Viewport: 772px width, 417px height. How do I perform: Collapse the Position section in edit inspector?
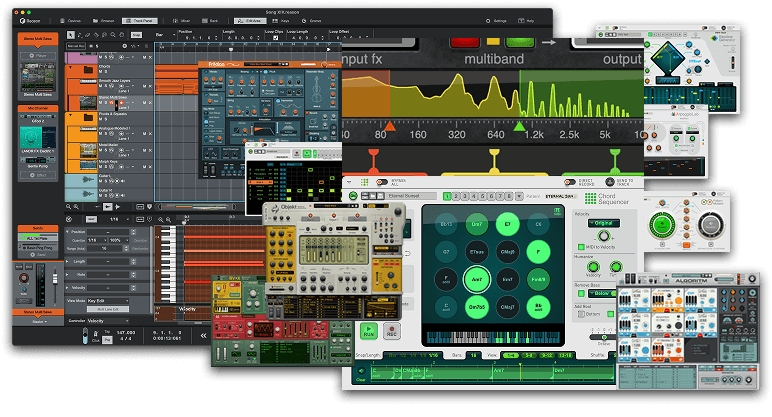[x=67, y=232]
